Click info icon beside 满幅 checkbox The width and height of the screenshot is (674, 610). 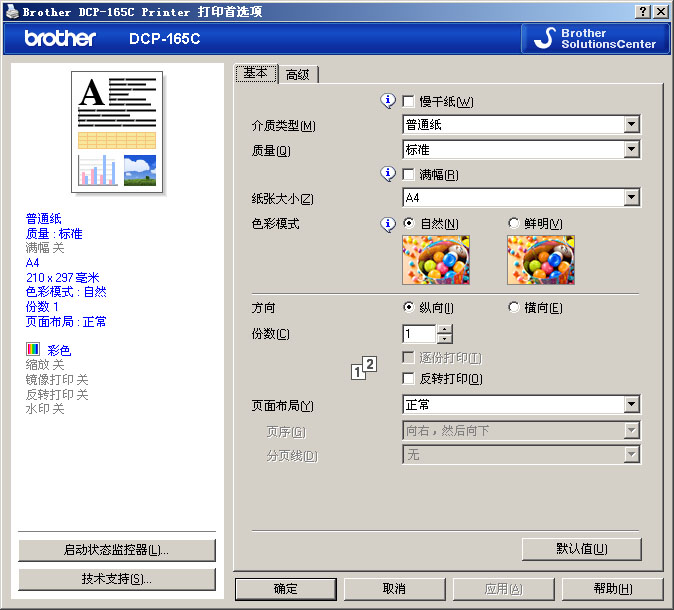pyautogui.click(x=389, y=174)
